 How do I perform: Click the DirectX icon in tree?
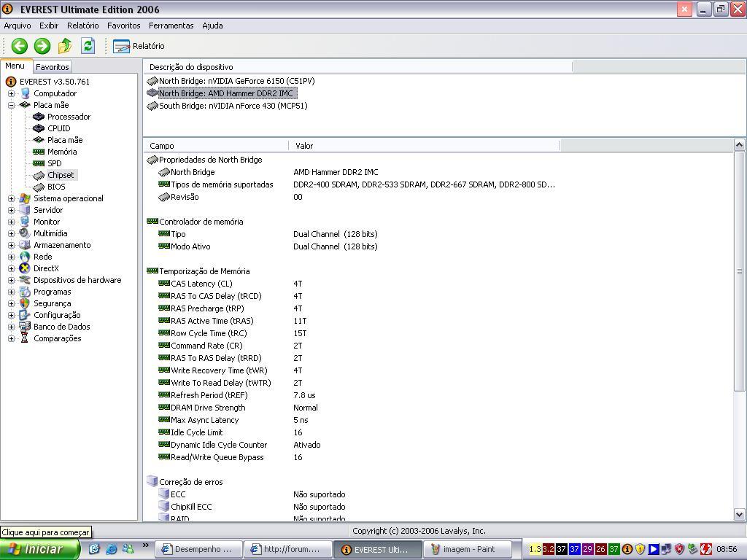tap(25, 268)
